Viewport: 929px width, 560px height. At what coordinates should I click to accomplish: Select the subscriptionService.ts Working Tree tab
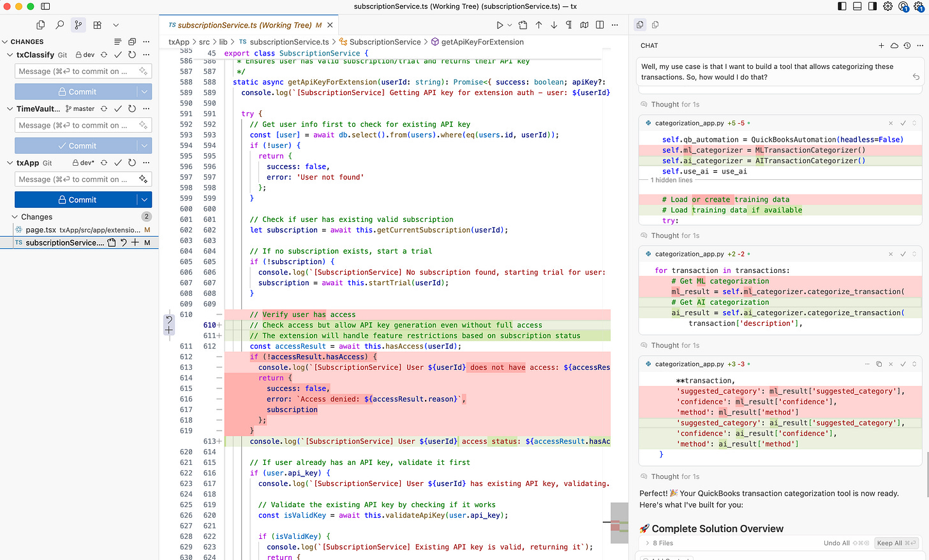pos(244,25)
